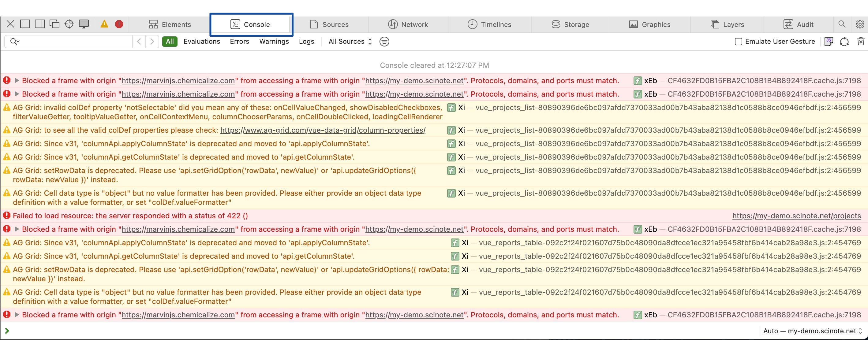The width and height of the screenshot is (868, 340).
Task: Enable Emulate User Gesture checkbox
Action: click(x=738, y=42)
